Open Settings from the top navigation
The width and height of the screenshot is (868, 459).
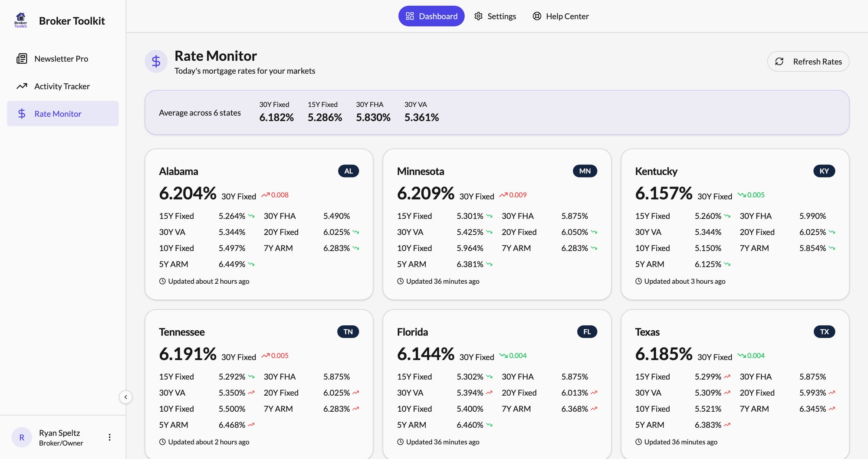point(495,16)
